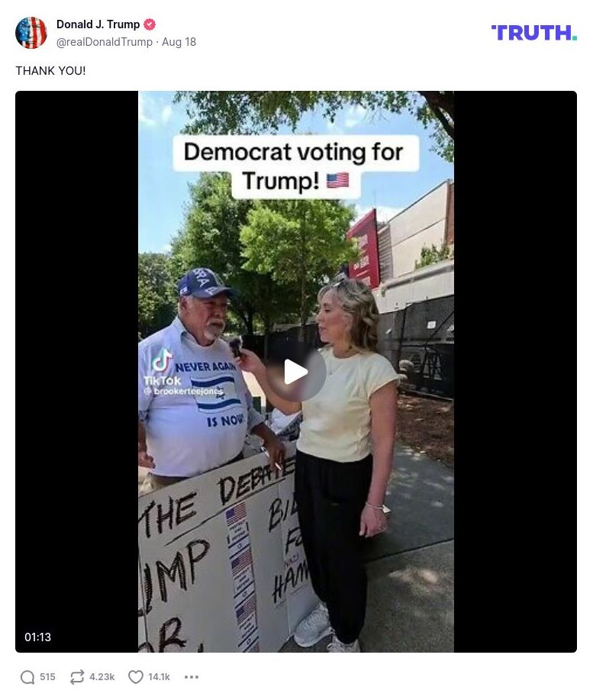Click the US flag emoji in caption
The height and width of the screenshot is (700, 593).
338,181
